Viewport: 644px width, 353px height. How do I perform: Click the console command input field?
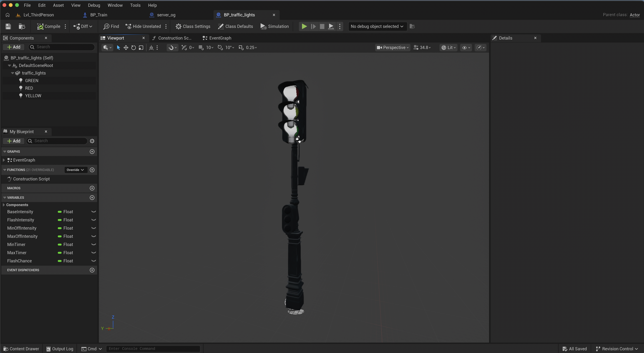click(153, 349)
